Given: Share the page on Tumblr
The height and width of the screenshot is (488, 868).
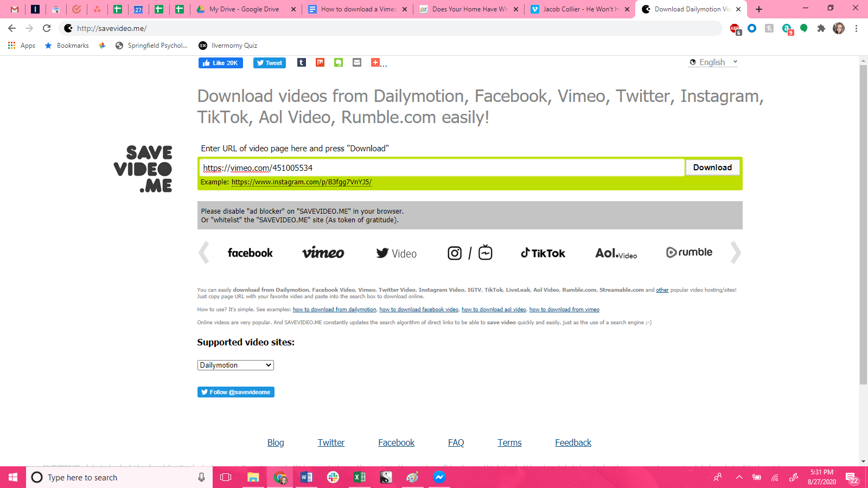Looking at the screenshot, I should (x=302, y=62).
